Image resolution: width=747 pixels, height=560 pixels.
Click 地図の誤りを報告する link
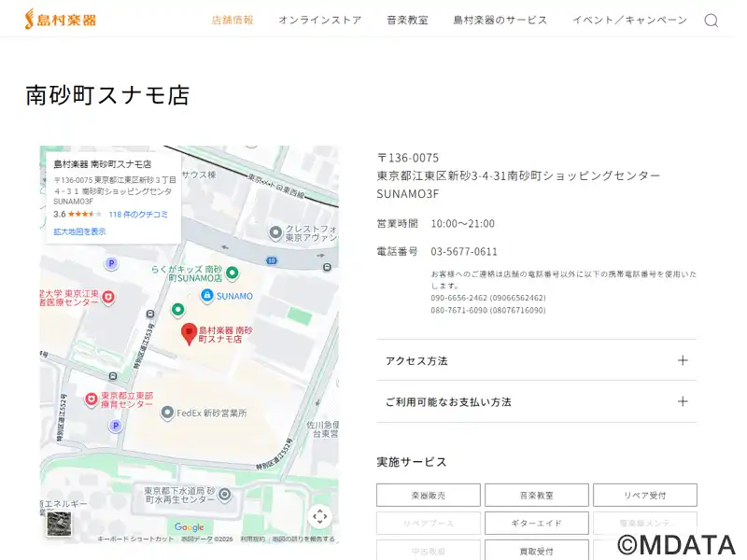303,539
